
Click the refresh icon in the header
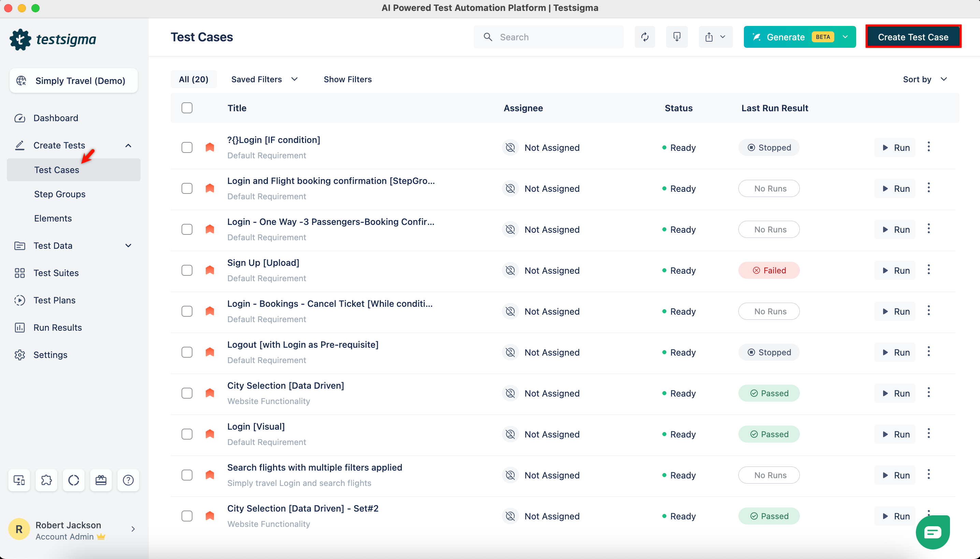coord(645,37)
